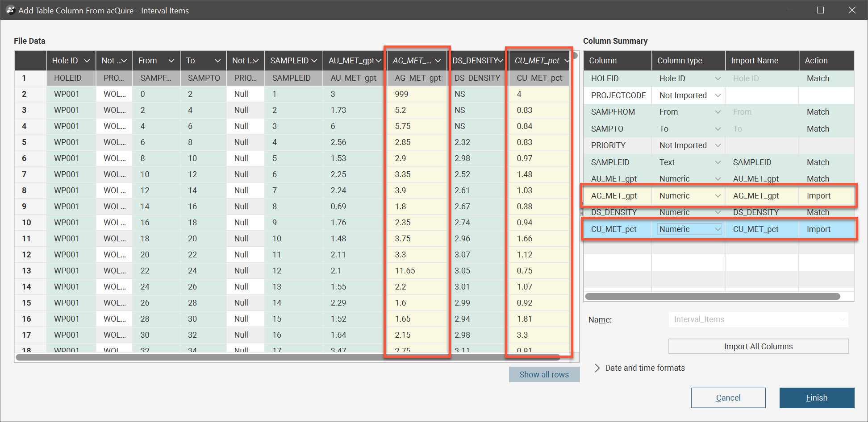
Task: Maximize the Add Table Column dialog
Action: 820,10
